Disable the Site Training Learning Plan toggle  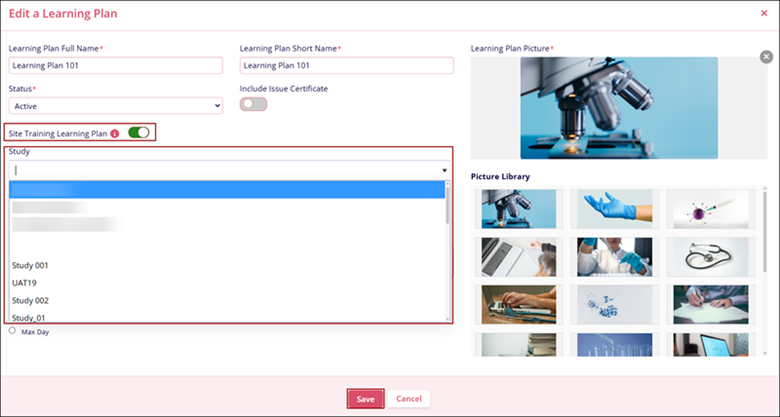pyautogui.click(x=139, y=132)
